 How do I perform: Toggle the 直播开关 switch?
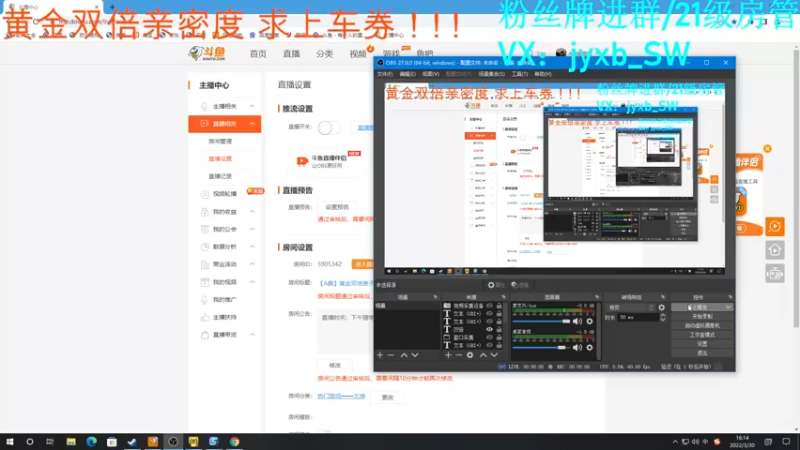pos(329,128)
